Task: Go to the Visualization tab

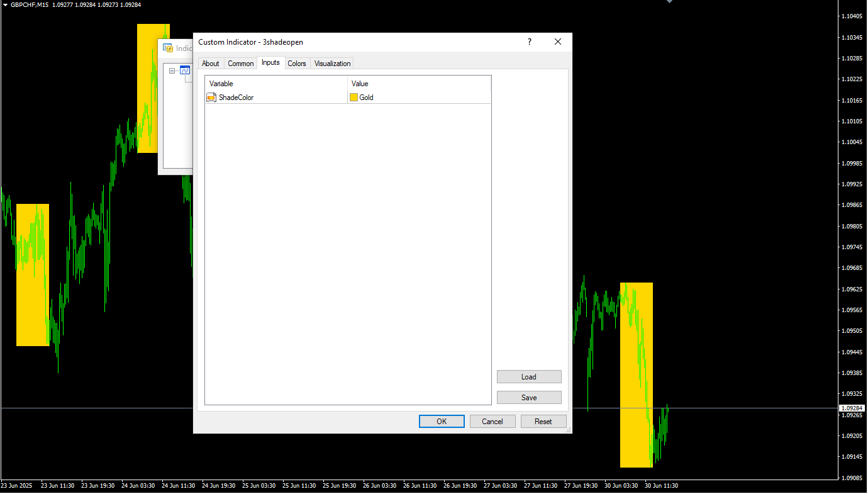Action: click(x=332, y=64)
